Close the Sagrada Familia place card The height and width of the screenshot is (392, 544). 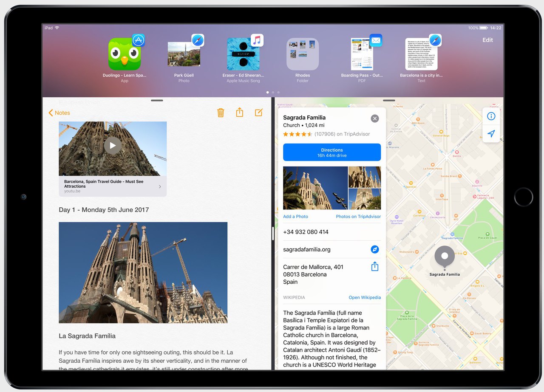(x=374, y=118)
